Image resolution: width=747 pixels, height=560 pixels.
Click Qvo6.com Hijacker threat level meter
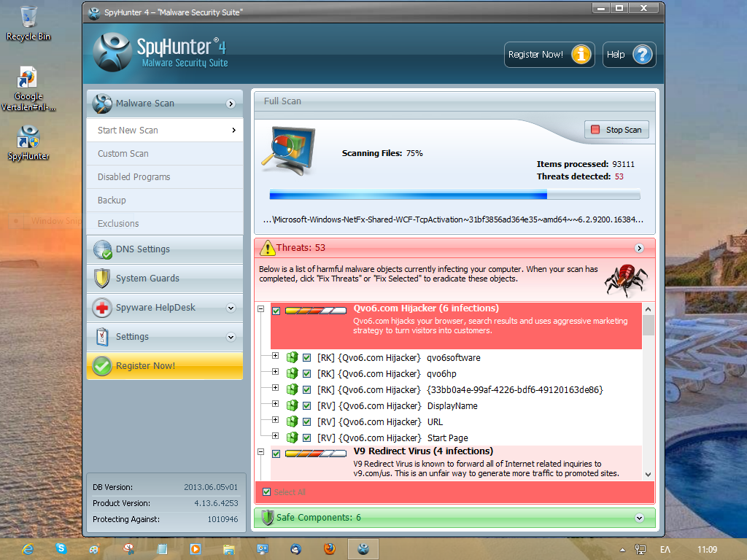316,311
